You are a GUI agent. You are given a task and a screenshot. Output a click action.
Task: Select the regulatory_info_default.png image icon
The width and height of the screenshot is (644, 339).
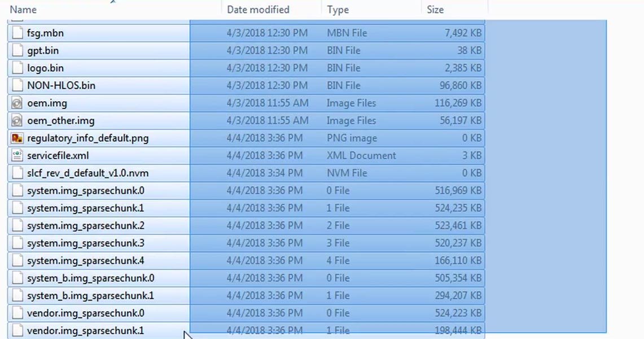(17, 138)
